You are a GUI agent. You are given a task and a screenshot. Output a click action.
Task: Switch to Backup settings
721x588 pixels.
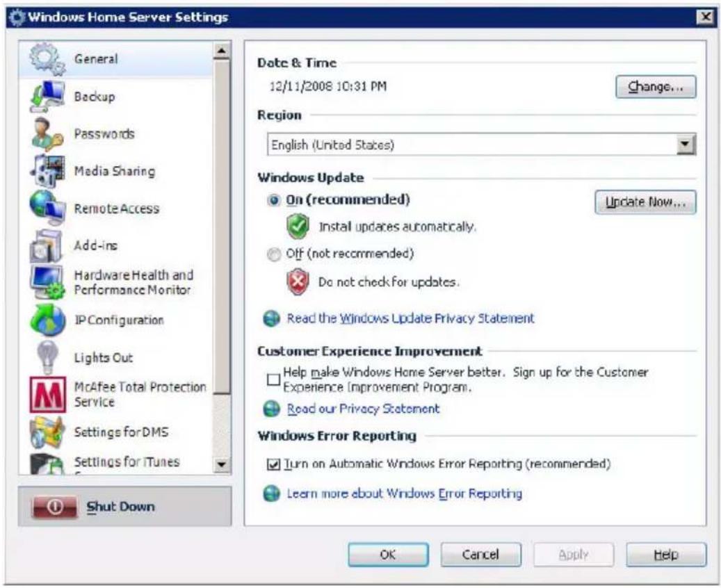116,97
